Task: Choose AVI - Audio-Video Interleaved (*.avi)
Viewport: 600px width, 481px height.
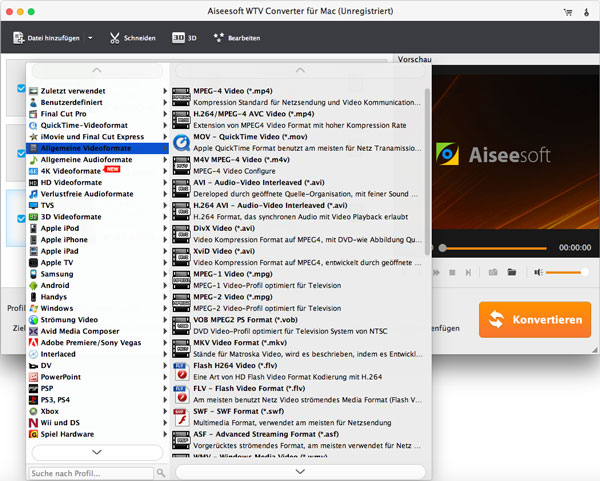Action: 297,188
